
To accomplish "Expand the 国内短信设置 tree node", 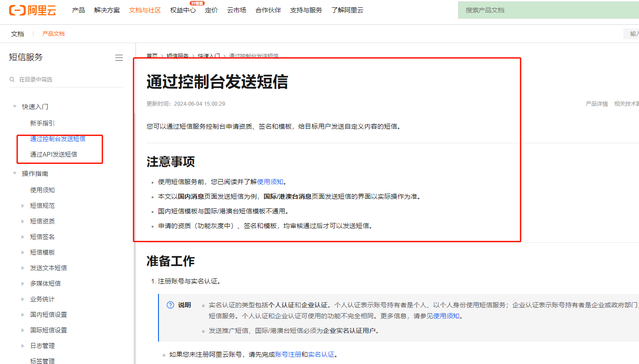I will coord(23,315).
